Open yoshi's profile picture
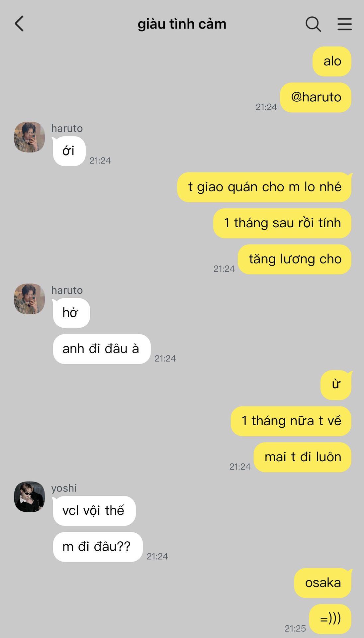Viewport: 364px width, 638px height. click(29, 497)
